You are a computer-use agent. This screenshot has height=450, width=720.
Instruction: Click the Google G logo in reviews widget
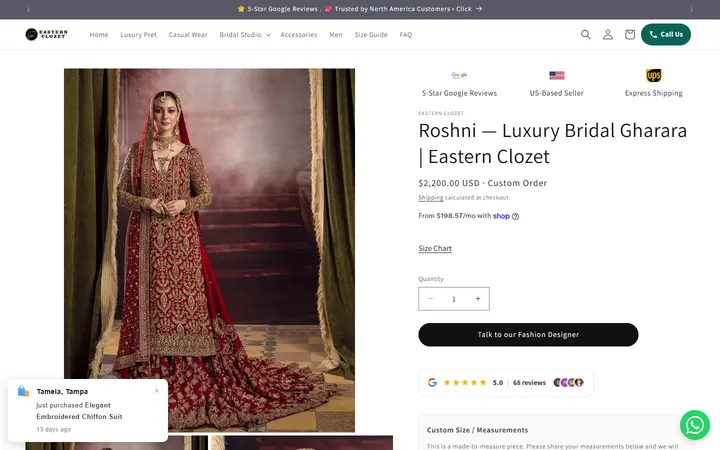pos(432,382)
